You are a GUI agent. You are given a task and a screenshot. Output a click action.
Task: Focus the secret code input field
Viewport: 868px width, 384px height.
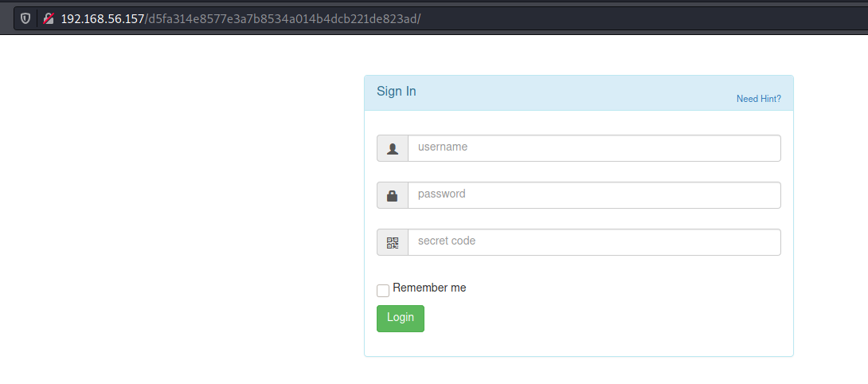coord(594,243)
